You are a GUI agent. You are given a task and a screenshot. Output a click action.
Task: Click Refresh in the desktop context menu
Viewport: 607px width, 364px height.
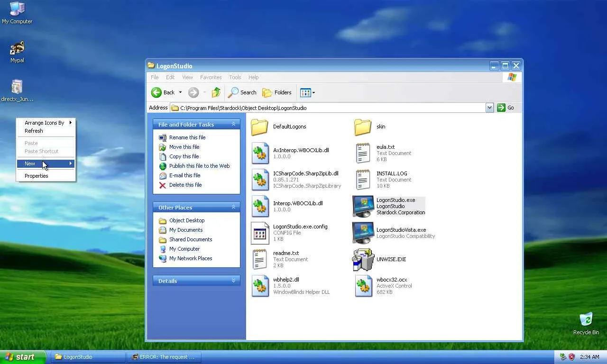point(46,131)
